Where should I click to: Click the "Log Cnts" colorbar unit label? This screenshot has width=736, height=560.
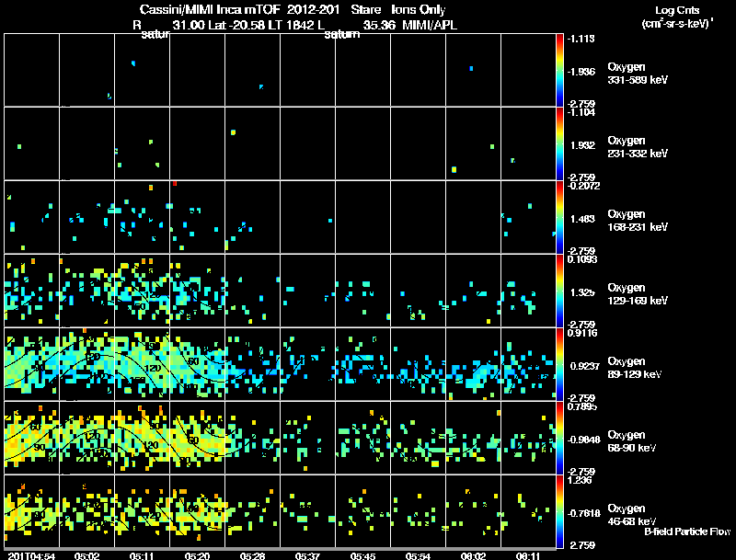pos(677,10)
